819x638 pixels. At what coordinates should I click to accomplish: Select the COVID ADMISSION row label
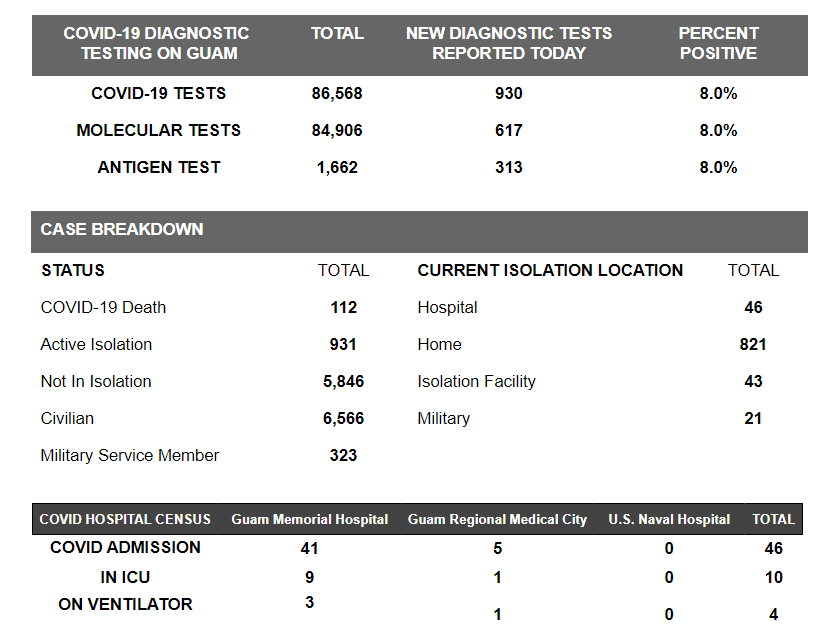click(x=125, y=547)
